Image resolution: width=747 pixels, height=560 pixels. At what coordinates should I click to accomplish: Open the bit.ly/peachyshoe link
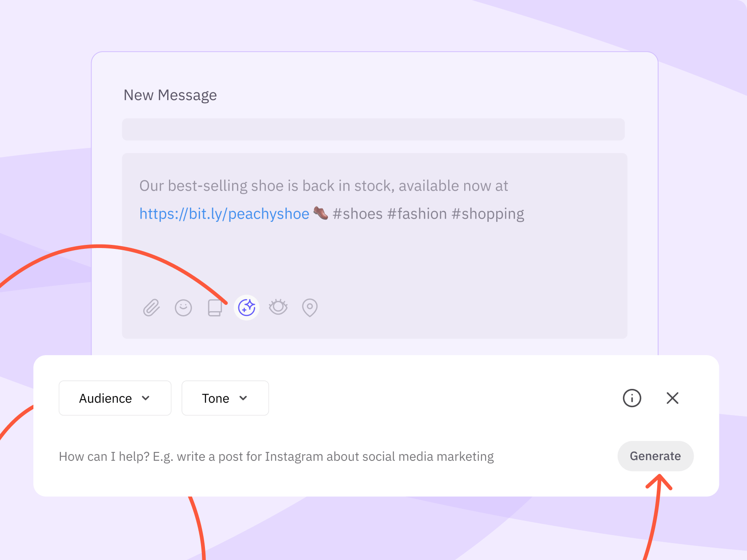click(x=225, y=214)
